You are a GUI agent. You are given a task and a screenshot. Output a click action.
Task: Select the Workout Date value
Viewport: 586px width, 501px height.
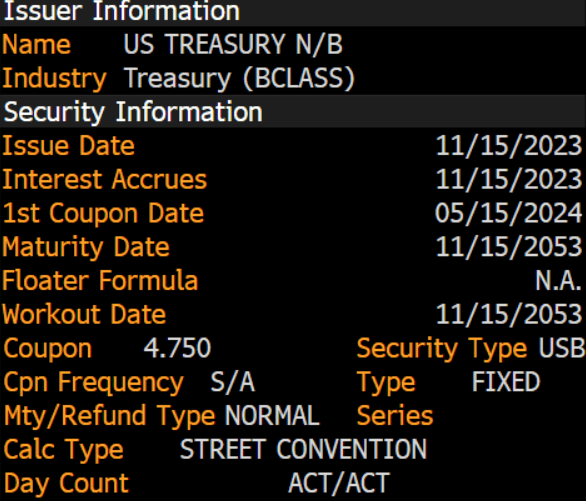pos(509,314)
